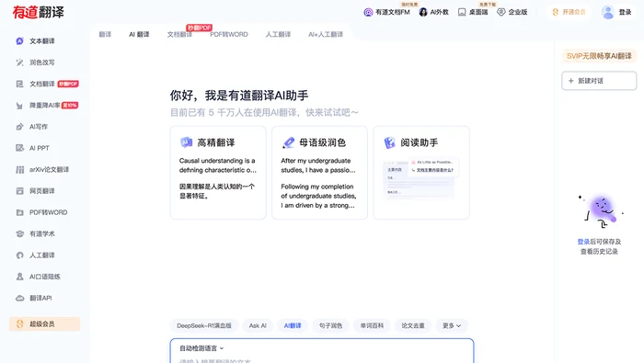
Task: Switch to the PDF转WORD top tab
Action: pos(229,34)
